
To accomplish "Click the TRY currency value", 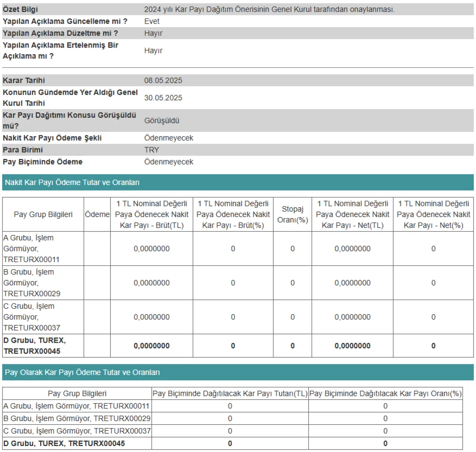I will (151, 150).
